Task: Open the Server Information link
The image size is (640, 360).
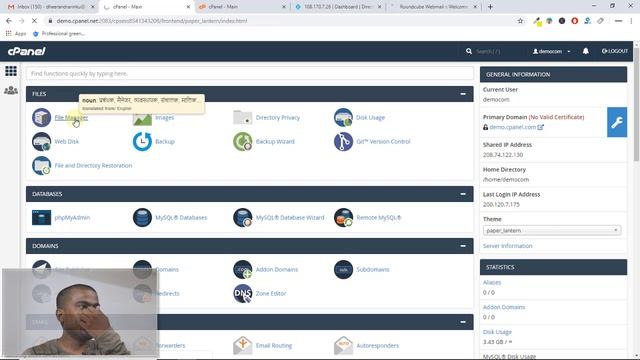Action: [507, 246]
